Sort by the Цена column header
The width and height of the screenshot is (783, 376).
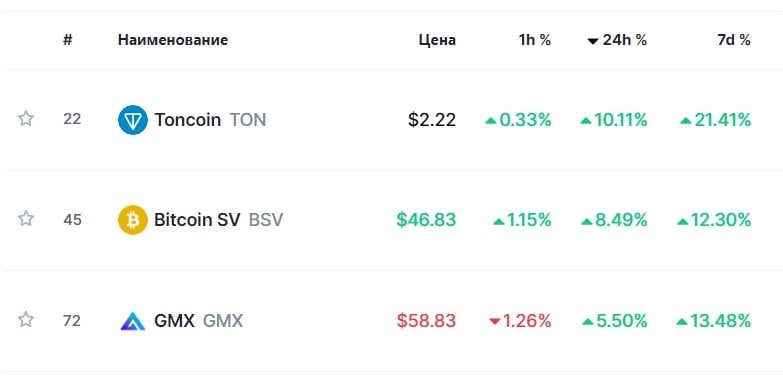point(437,40)
